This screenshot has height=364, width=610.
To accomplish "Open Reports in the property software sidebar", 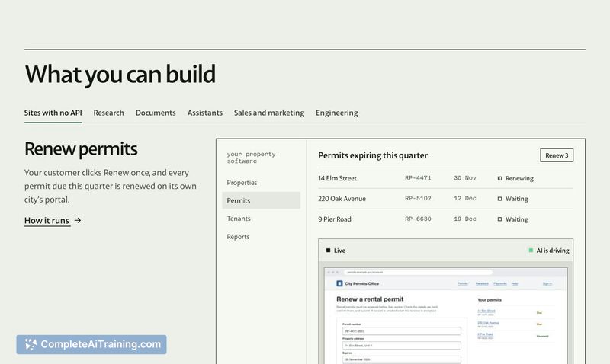I will click(x=238, y=237).
